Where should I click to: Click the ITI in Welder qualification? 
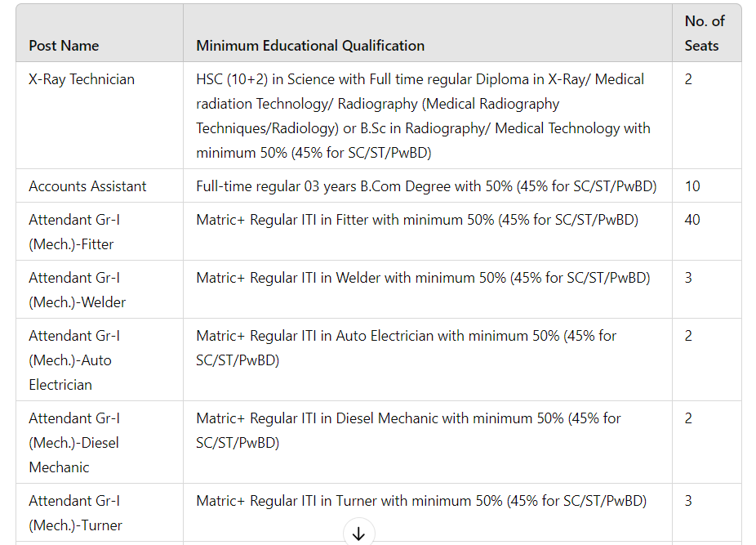click(x=423, y=278)
